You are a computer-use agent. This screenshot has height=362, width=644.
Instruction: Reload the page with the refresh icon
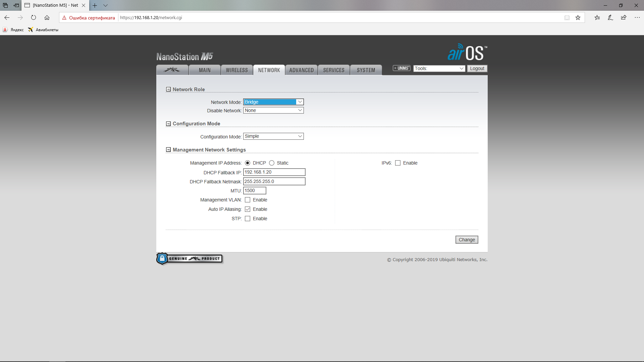tap(34, 17)
